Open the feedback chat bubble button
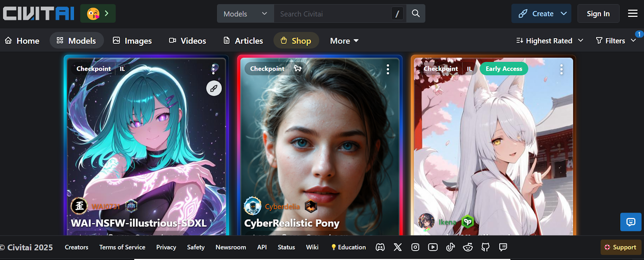644x260 pixels. 630,222
